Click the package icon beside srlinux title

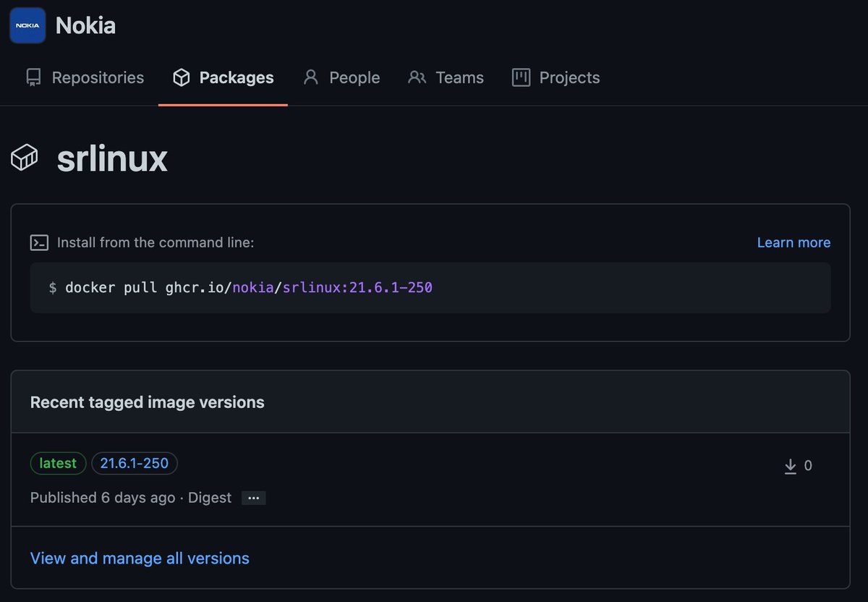point(25,158)
